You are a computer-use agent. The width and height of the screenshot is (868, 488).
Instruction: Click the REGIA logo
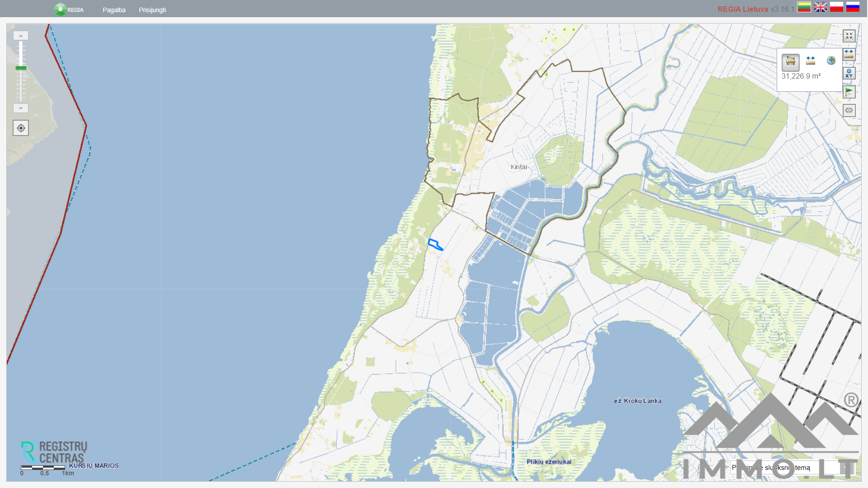pos(69,9)
